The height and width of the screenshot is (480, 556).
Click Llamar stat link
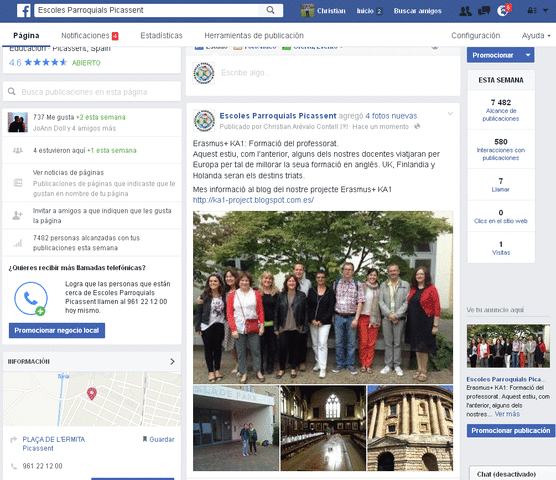pyautogui.click(x=500, y=189)
